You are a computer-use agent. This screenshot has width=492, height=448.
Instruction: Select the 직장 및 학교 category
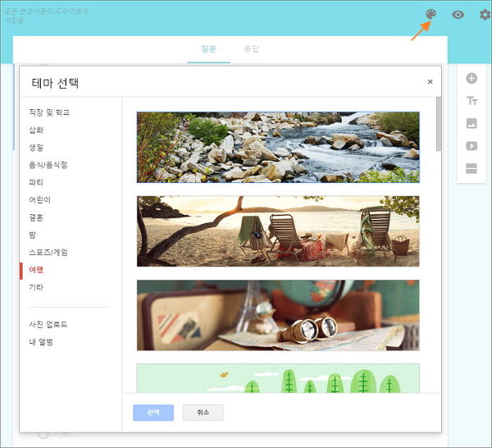pos(49,112)
